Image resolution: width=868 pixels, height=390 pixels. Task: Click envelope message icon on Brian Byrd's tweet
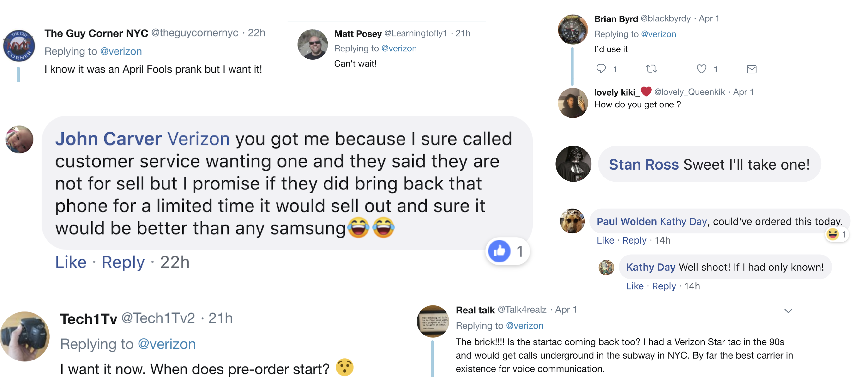point(751,69)
